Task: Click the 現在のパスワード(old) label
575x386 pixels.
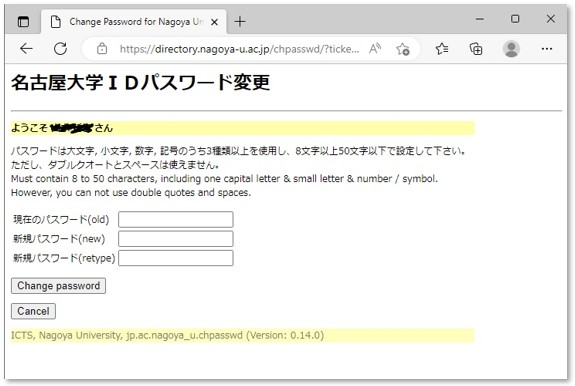Action: tap(61, 220)
